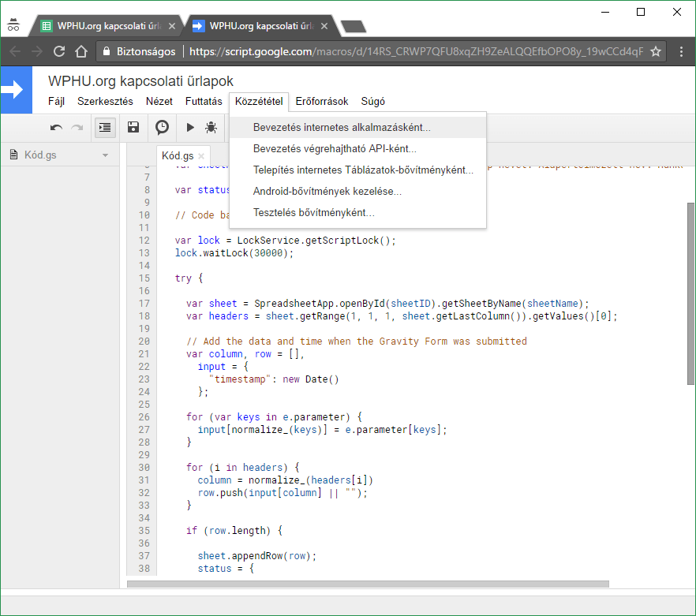Start debugging with the bug icon
The height and width of the screenshot is (616, 696).
(x=211, y=127)
